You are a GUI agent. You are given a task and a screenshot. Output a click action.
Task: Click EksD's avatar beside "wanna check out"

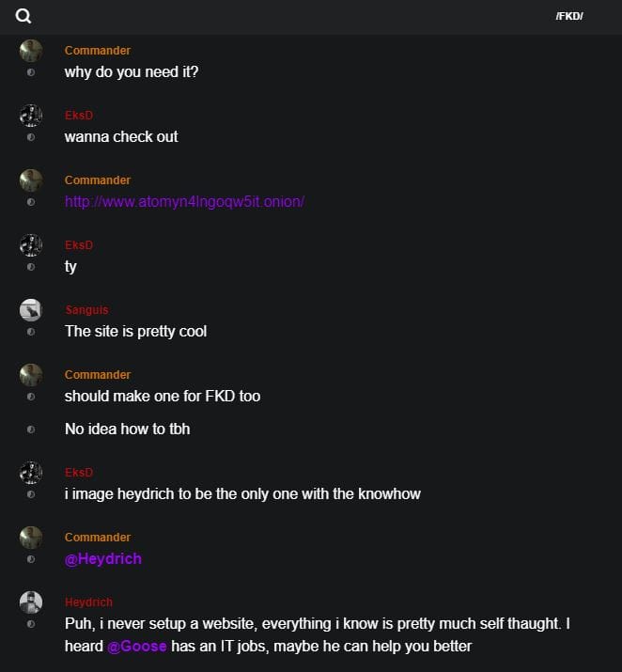coord(31,116)
